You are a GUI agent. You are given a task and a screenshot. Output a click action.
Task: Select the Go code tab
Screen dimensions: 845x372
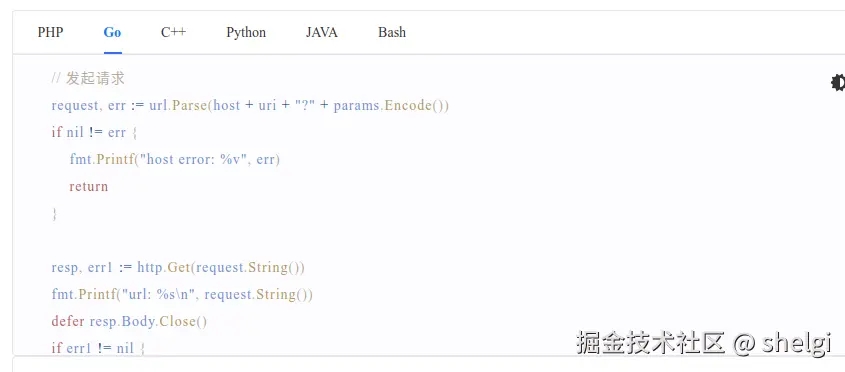tap(112, 32)
